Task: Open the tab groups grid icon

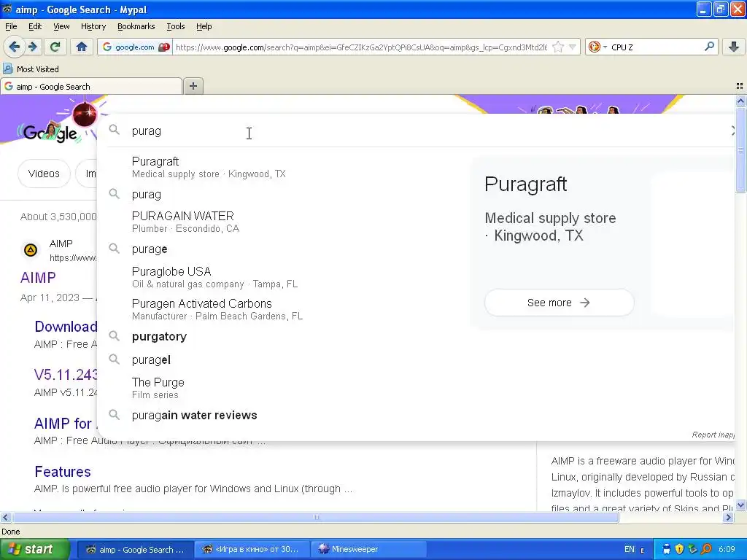Action: click(740, 86)
